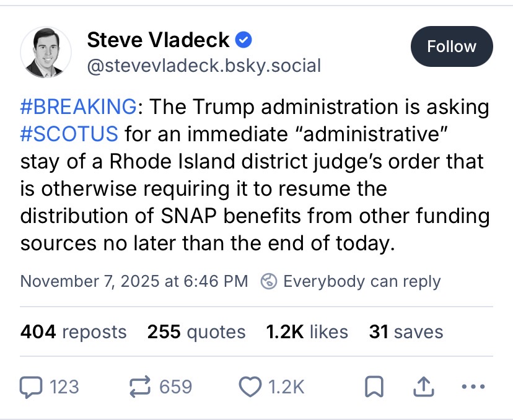Click the 31 saves count

406,332
